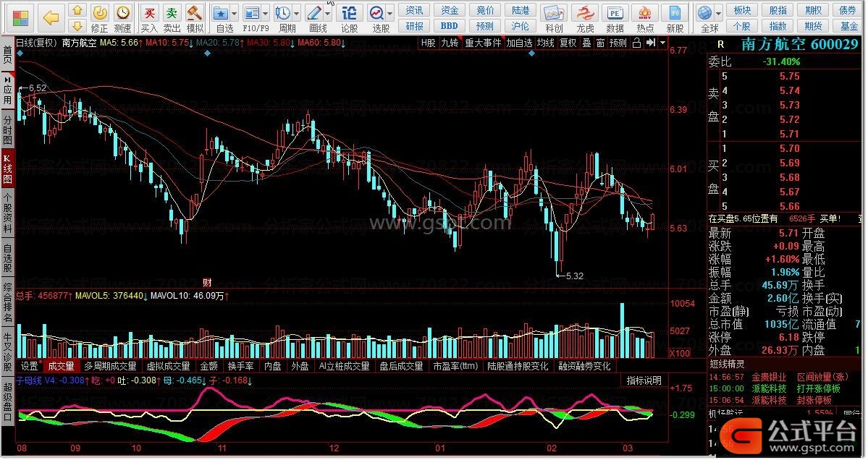Switch to 换手率 turnover tab
The image size is (868, 460).
coord(241,366)
